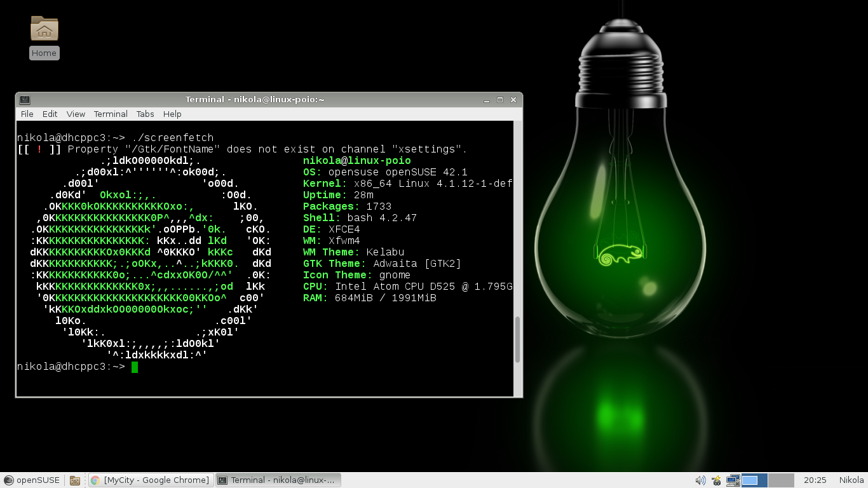Viewport: 868px width, 488px height.
Task: Click the DE "XFCE4" value
Action: 344,229
